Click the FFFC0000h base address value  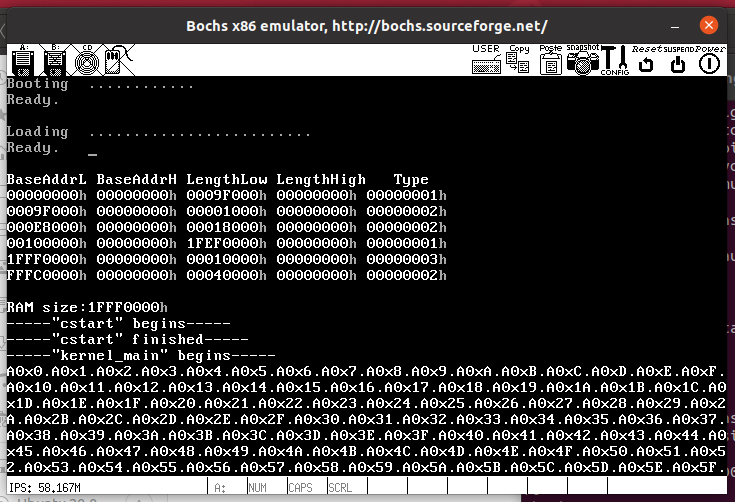pos(46,275)
